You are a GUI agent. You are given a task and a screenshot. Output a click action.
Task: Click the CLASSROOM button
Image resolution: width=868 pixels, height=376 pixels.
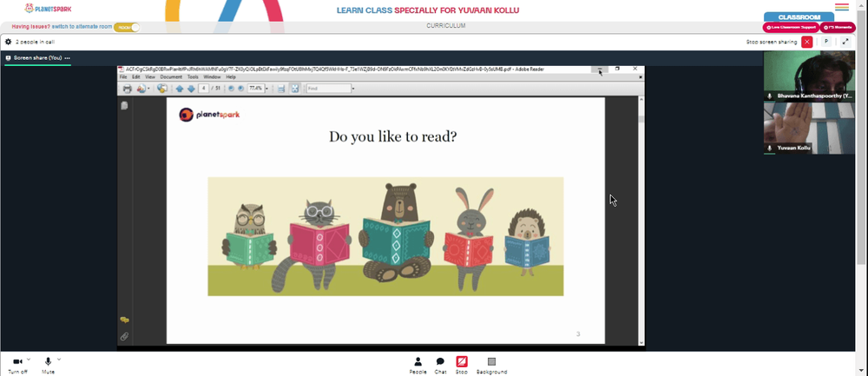pos(799,17)
